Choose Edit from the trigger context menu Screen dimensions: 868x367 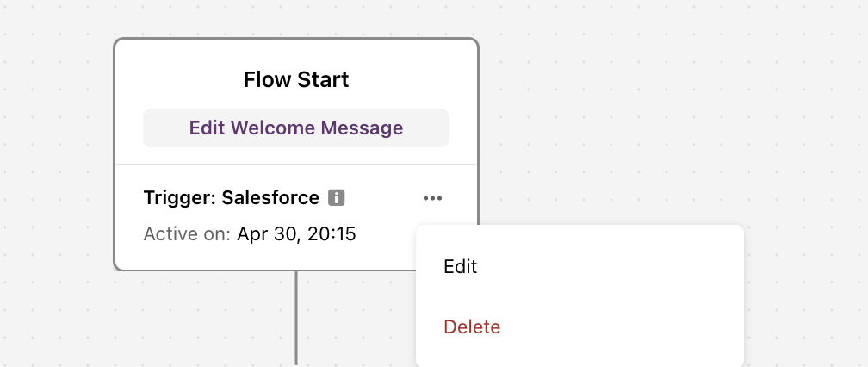click(461, 267)
